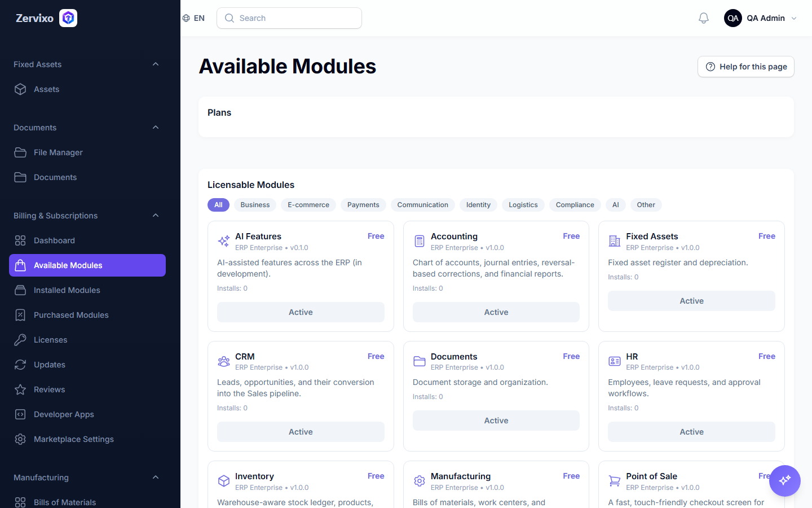Screen dimensions: 812x508
Task: Click the Documents folder icon in sidebar
Action: pos(20,177)
